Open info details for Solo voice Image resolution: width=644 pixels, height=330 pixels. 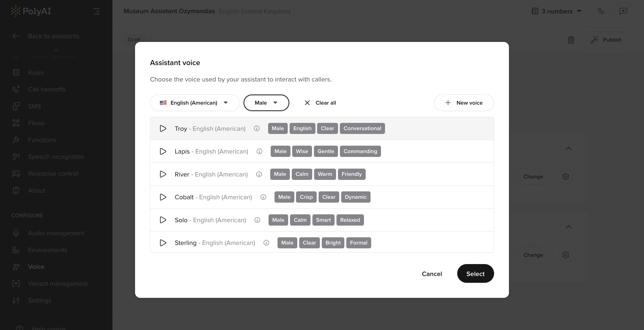click(257, 220)
